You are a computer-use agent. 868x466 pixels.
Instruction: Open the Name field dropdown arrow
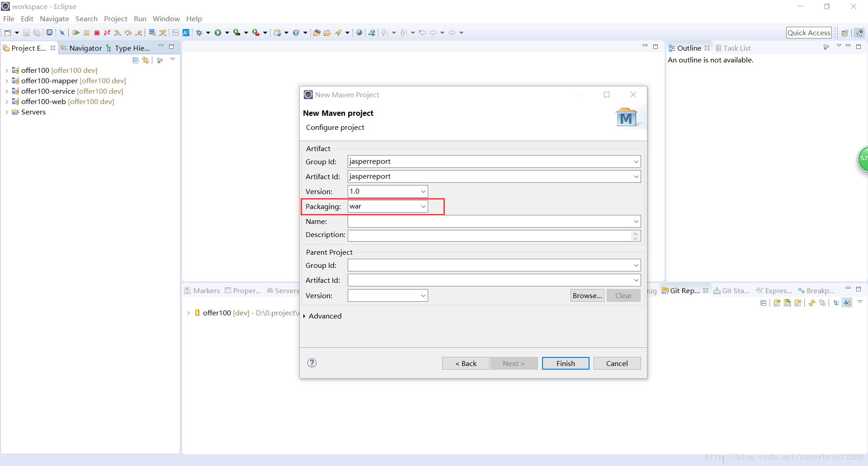(636, 221)
